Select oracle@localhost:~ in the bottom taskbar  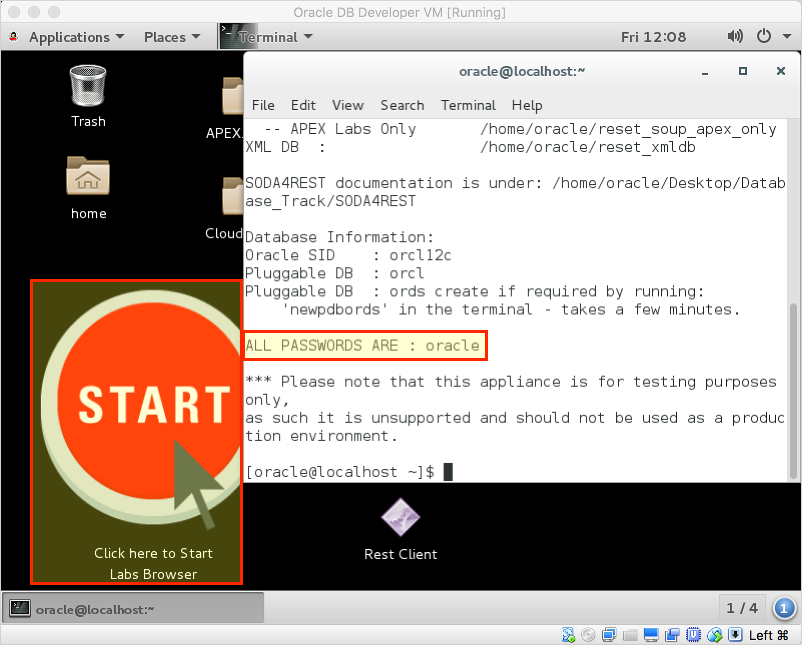click(x=133, y=609)
